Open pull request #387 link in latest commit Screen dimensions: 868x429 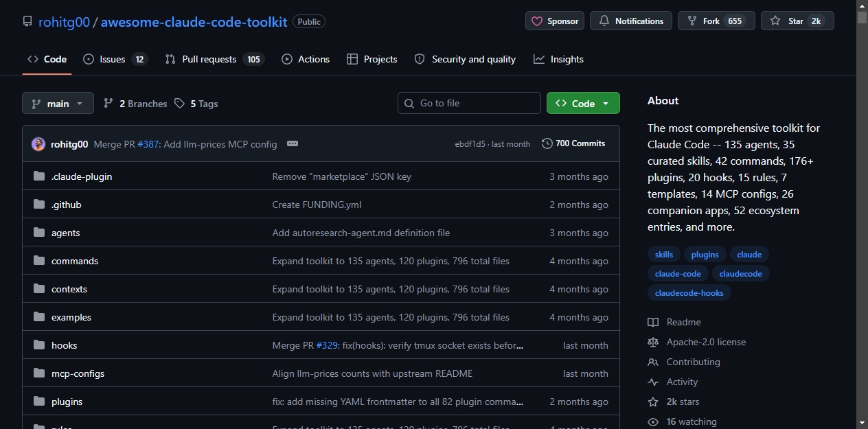click(148, 144)
